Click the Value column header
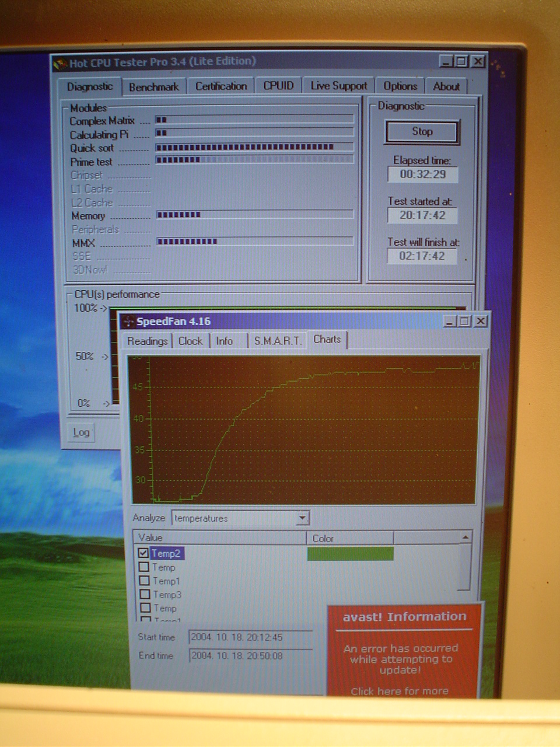This screenshot has height=747, width=560. pos(219,537)
